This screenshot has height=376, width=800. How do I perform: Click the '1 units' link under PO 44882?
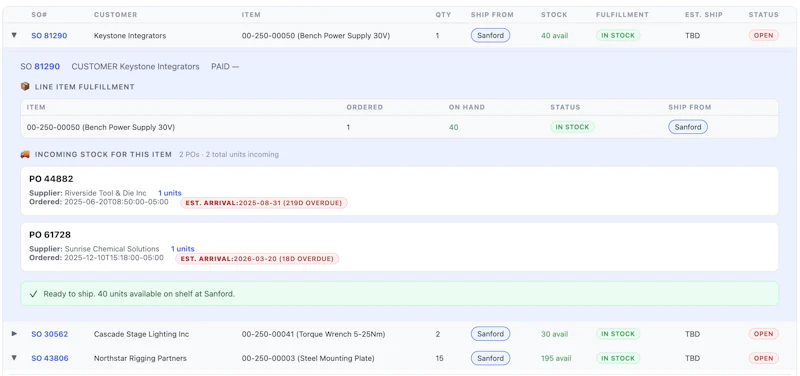(169, 193)
